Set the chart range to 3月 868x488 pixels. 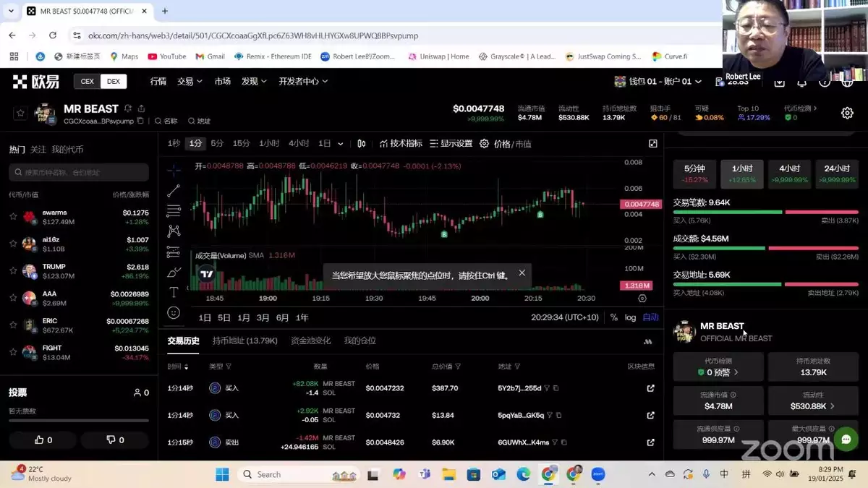[x=263, y=317]
